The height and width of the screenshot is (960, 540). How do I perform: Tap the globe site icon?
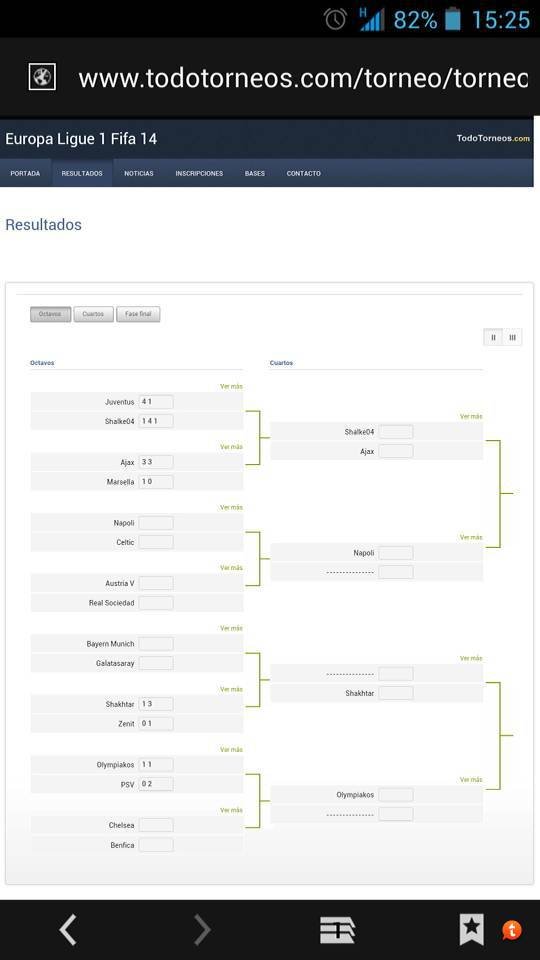42,77
